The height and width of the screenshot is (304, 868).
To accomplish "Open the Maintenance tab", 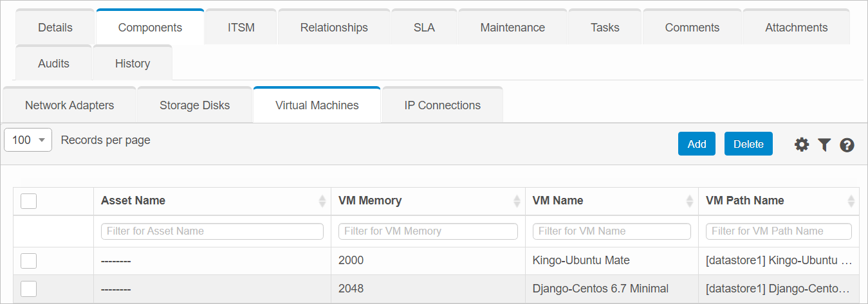I will click(x=512, y=28).
